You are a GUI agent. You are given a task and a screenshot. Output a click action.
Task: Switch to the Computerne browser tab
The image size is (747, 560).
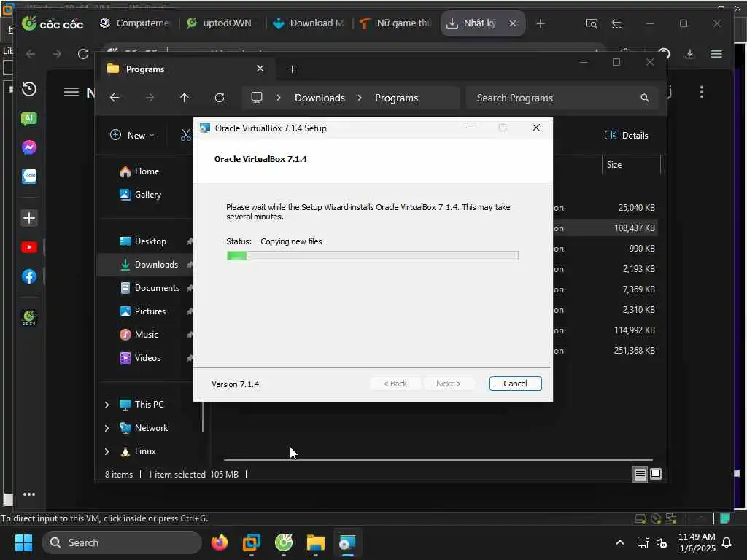[134, 23]
